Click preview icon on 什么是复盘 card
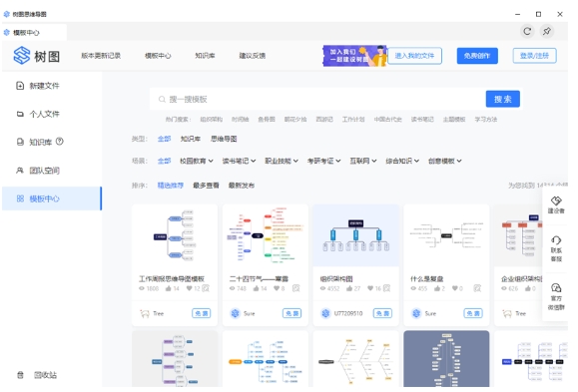The width and height of the screenshot is (578, 392). pyautogui.click(x=477, y=288)
